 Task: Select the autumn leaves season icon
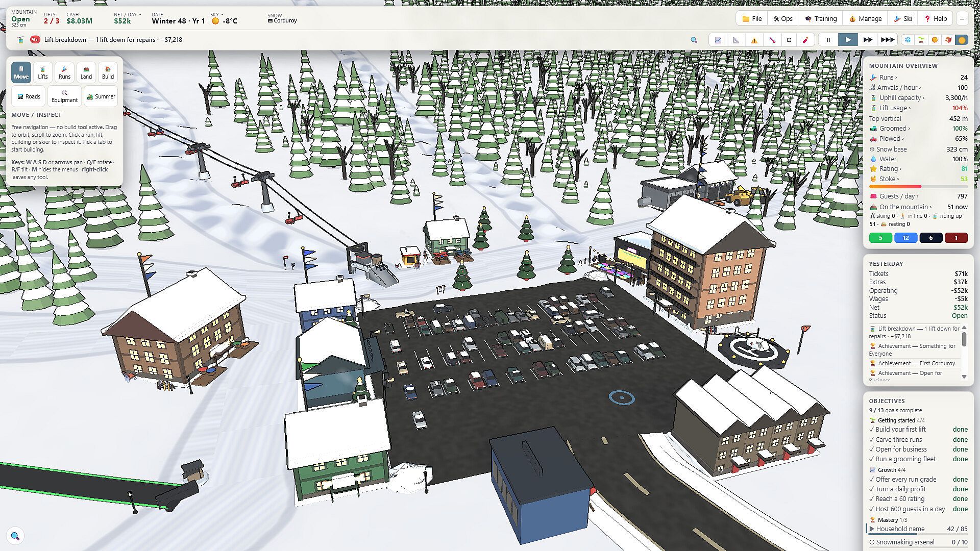point(948,40)
